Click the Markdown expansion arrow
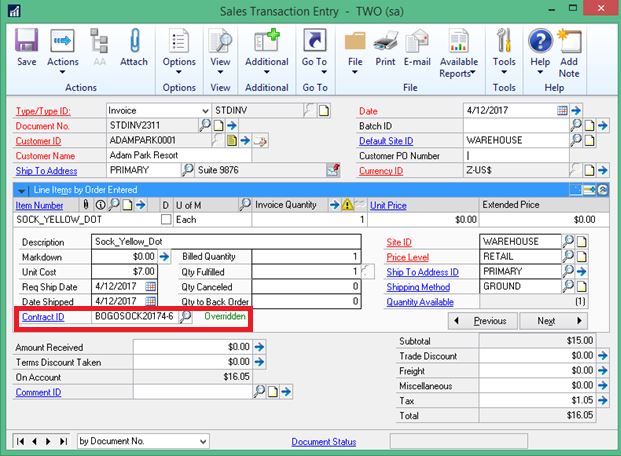 pos(164,257)
